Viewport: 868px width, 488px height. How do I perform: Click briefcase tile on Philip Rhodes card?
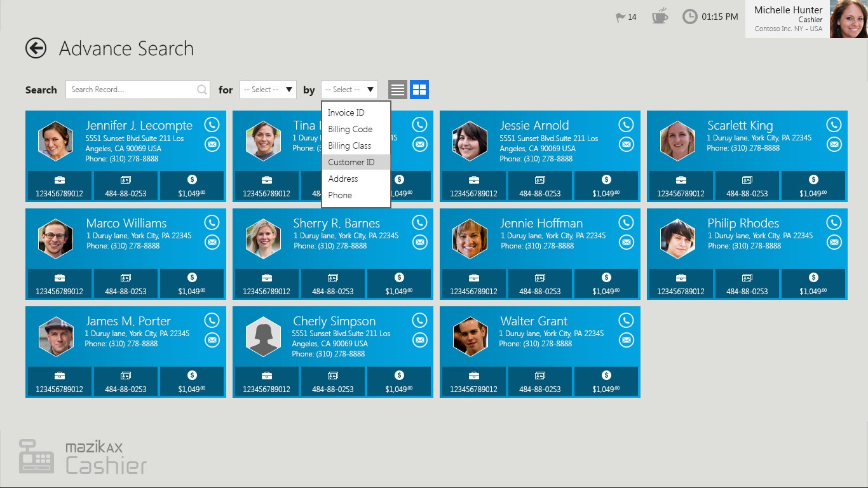[681, 283]
